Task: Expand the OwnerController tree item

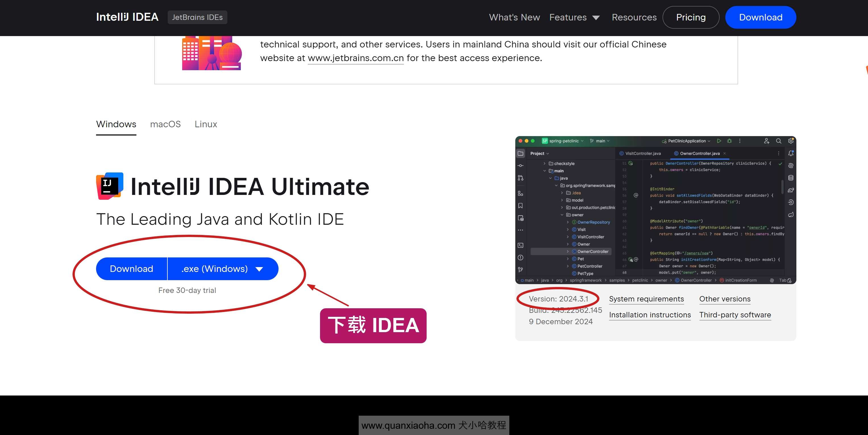Action: tap(567, 252)
